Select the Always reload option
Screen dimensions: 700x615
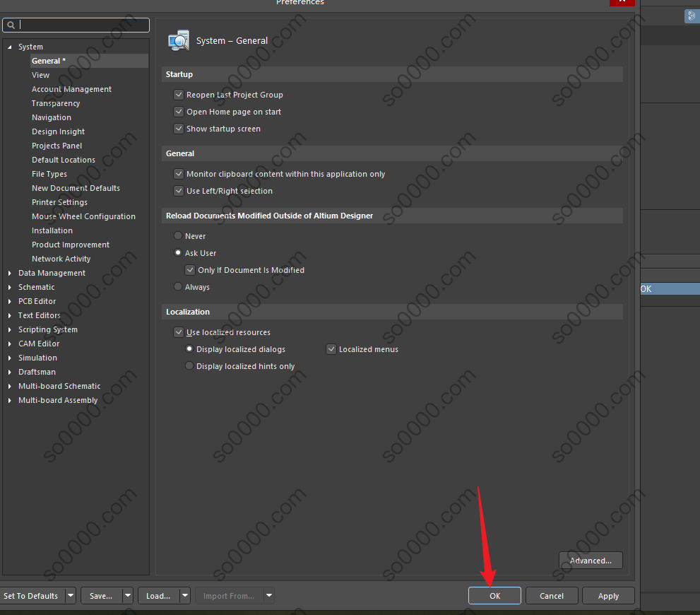pyautogui.click(x=178, y=286)
